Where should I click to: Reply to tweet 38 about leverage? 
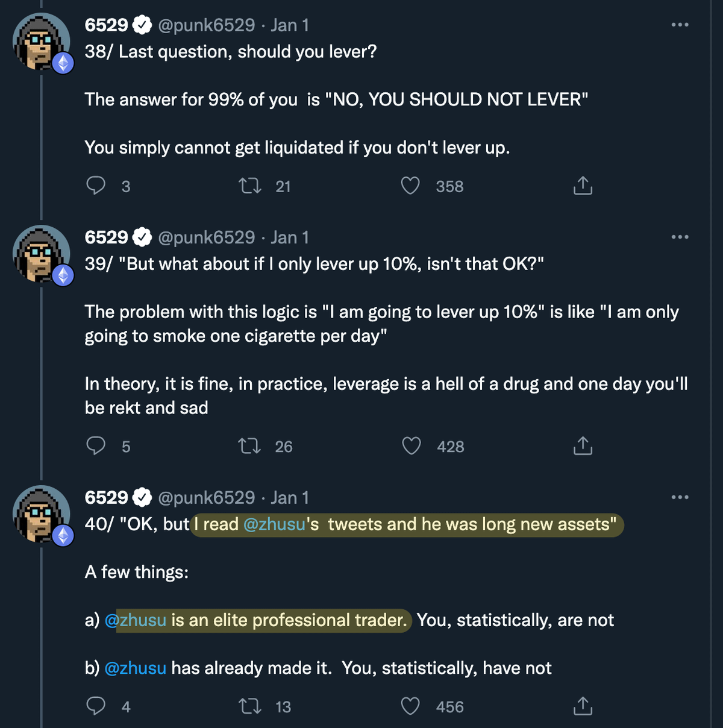click(x=96, y=186)
